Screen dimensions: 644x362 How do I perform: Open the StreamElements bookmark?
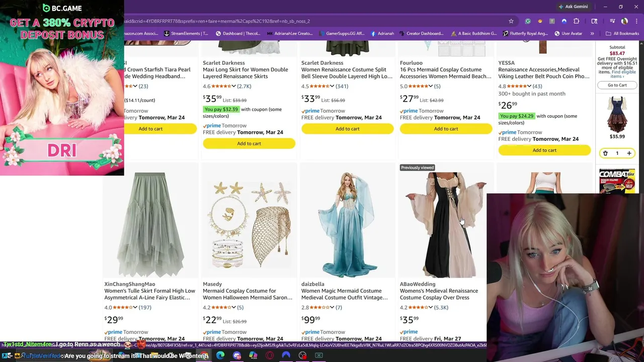[186, 34]
